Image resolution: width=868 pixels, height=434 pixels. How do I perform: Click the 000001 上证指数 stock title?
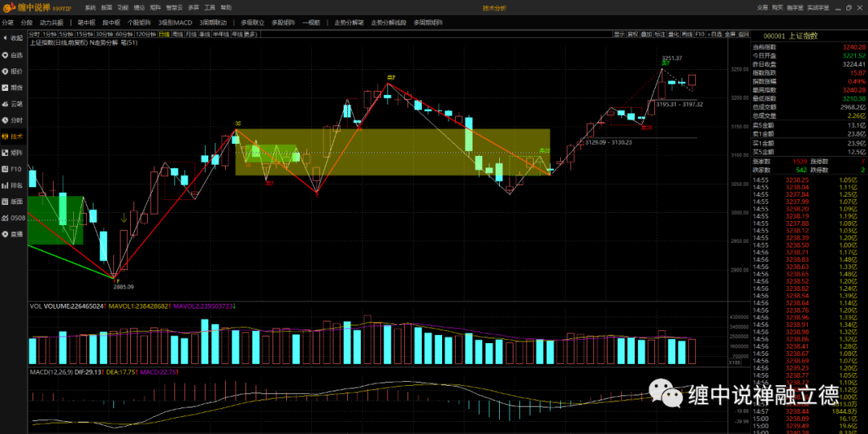coord(790,35)
